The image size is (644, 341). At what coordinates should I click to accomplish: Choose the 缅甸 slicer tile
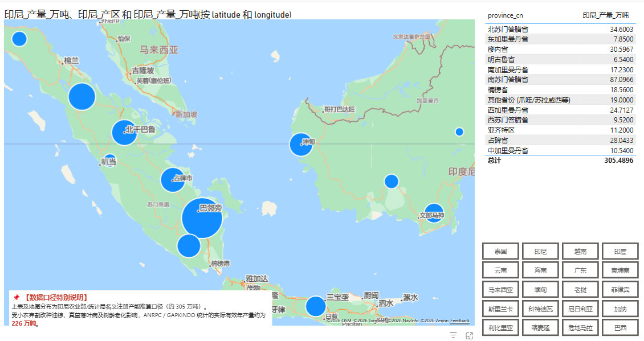pyautogui.click(x=540, y=289)
